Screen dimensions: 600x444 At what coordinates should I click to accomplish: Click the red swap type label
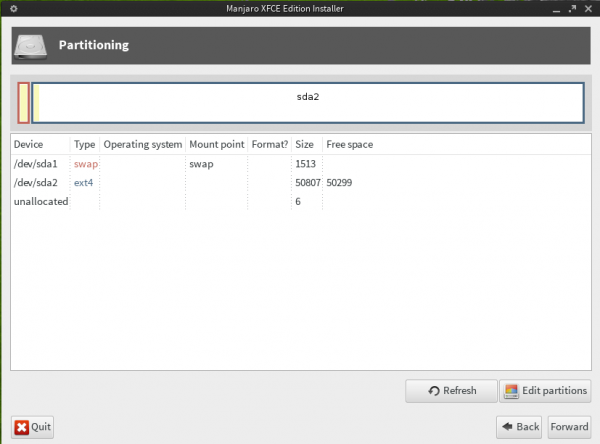86,164
